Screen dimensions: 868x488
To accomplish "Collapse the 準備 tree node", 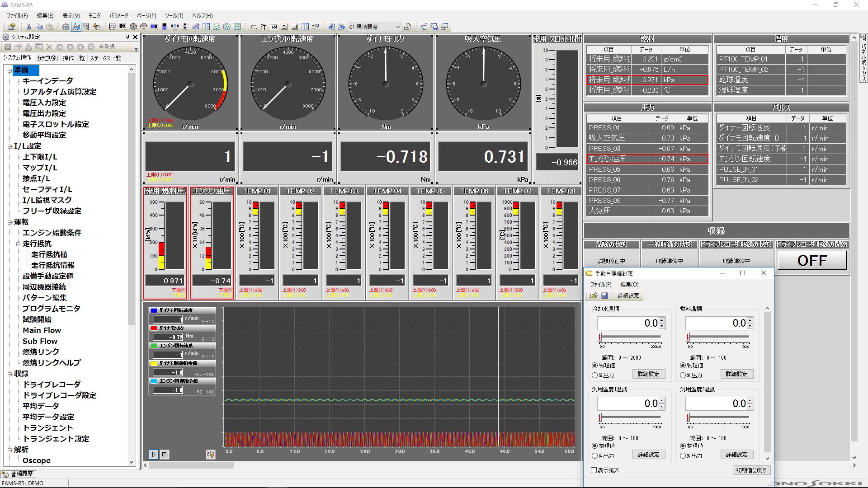I will [10, 70].
